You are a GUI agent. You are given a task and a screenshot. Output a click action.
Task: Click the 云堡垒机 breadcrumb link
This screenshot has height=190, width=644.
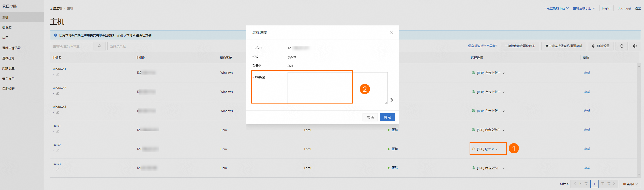tap(56, 8)
